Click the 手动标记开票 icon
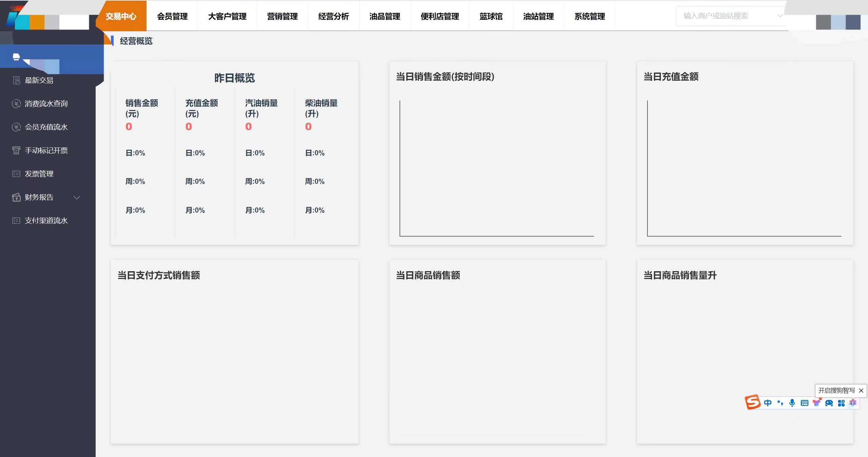868x457 pixels. (16, 151)
